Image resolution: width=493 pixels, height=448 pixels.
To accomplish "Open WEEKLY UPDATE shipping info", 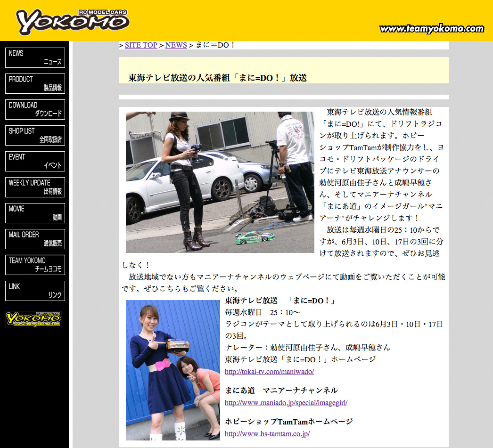I will (x=35, y=187).
